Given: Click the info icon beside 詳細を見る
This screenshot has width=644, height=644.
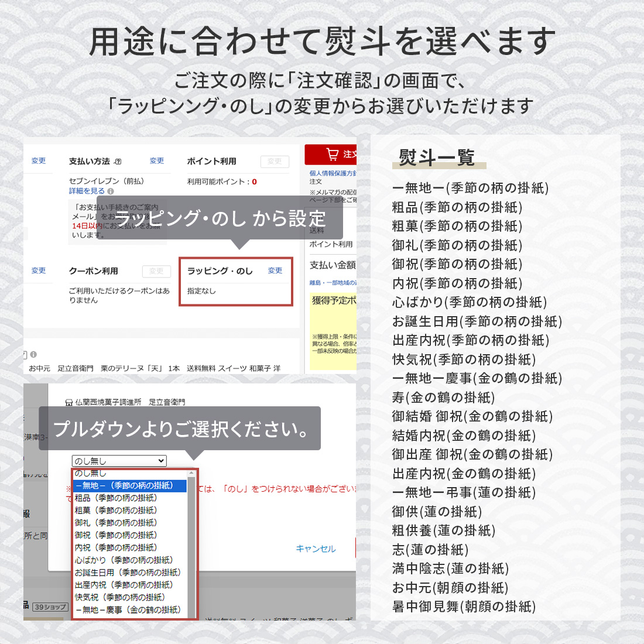Looking at the screenshot, I should pyautogui.click(x=111, y=191).
